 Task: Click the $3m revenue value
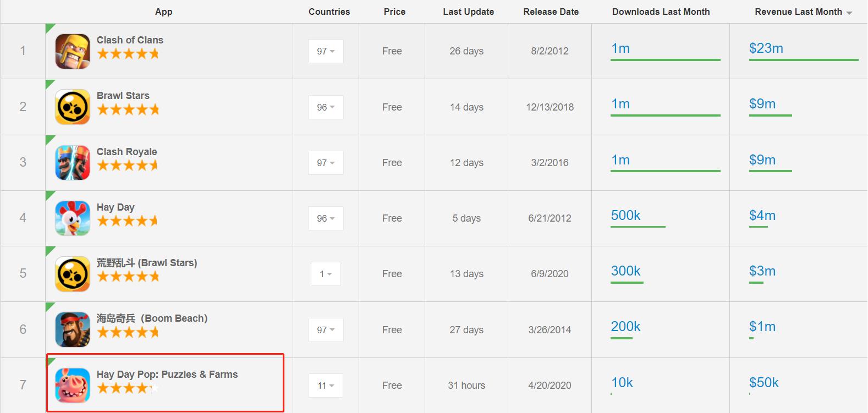762,271
